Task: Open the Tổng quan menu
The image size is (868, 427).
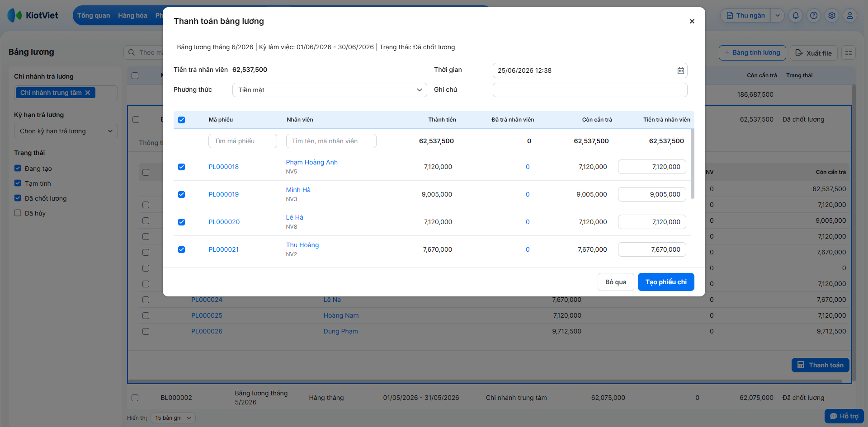Action: click(x=94, y=15)
